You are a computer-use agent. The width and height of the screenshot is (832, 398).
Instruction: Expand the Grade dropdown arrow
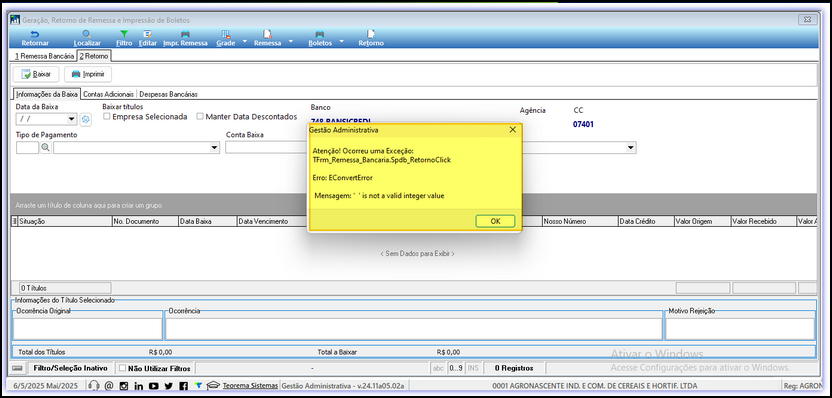coord(245,40)
